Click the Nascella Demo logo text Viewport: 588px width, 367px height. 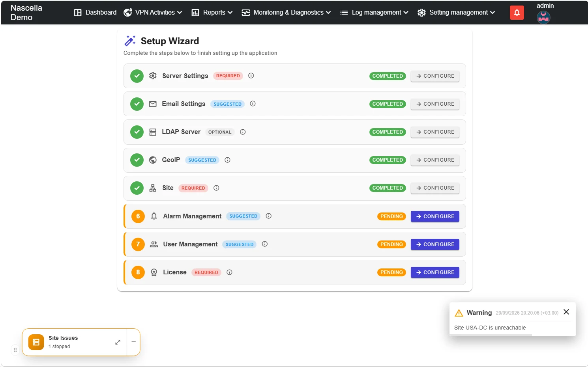click(x=26, y=13)
